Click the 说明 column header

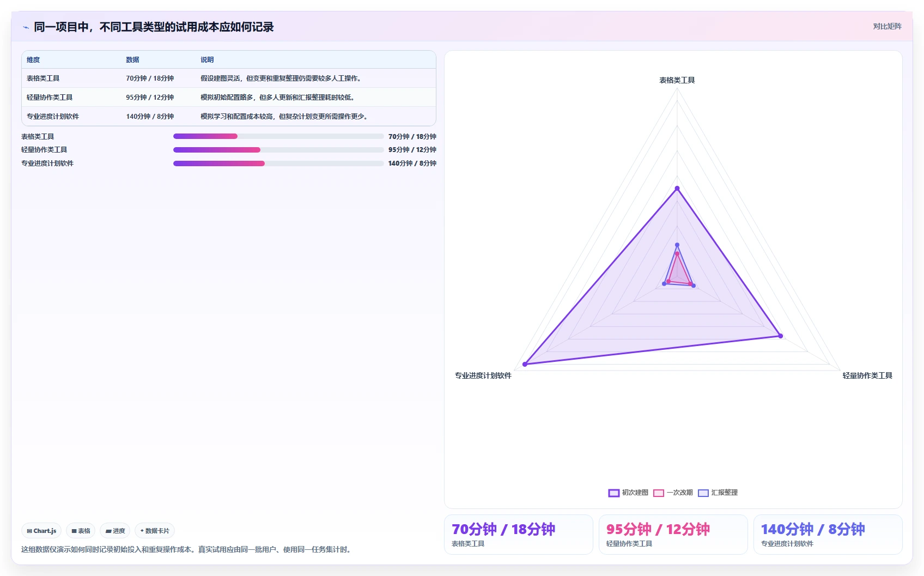[207, 60]
